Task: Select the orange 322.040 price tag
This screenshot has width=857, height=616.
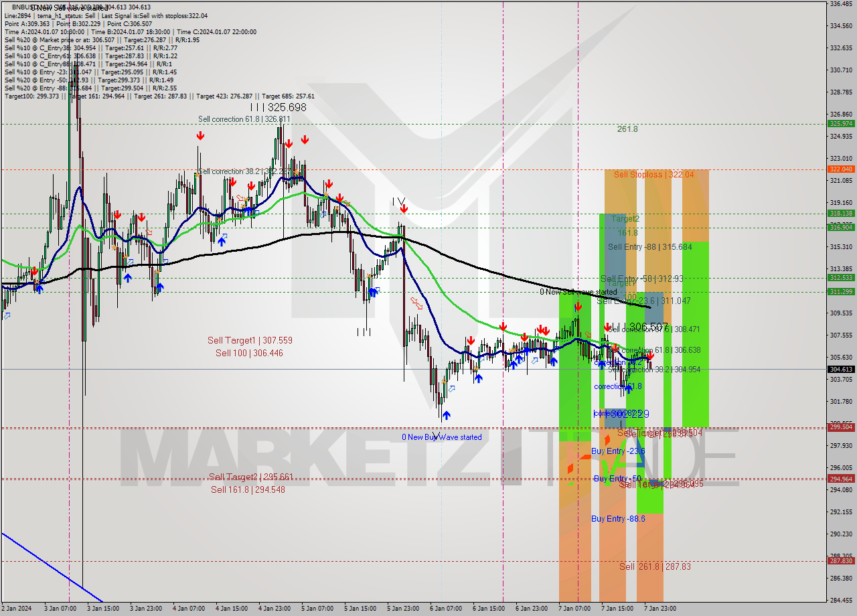Action: [841, 169]
